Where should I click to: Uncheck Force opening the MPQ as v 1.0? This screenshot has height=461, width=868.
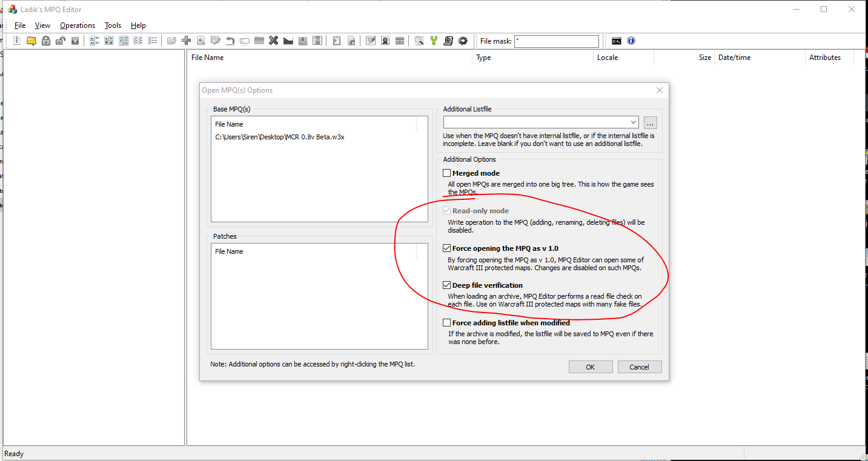447,248
